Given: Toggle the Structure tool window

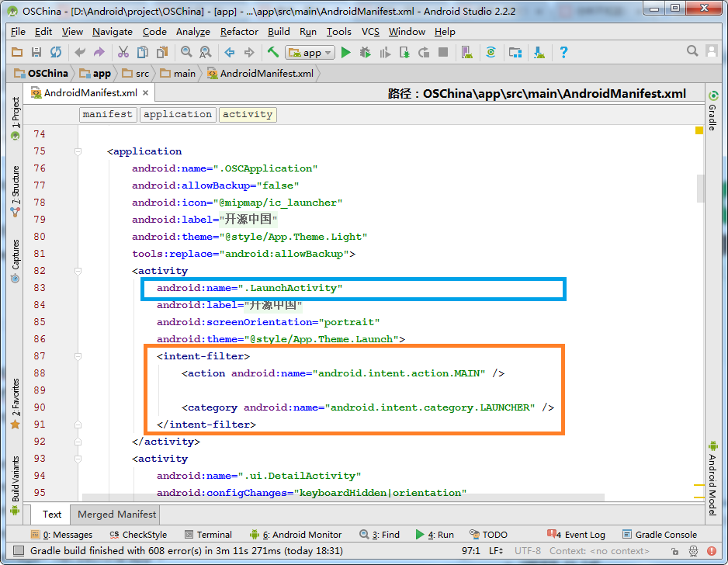Looking at the screenshot, I should point(16,191).
